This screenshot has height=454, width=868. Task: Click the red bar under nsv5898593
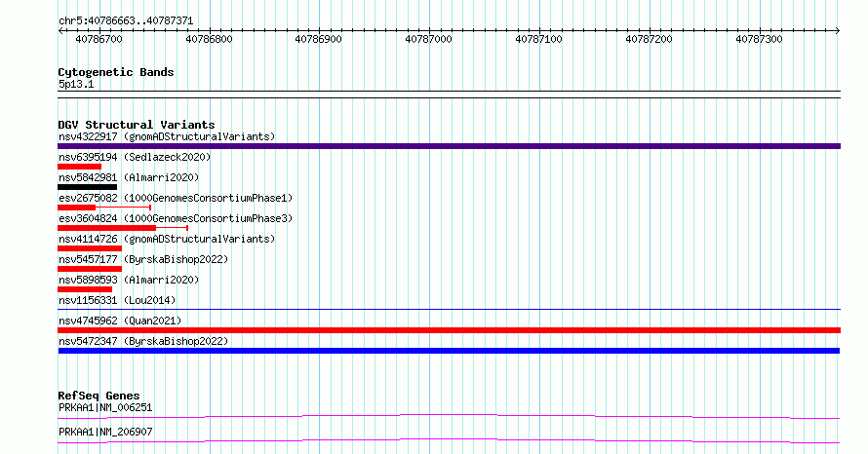point(85,289)
